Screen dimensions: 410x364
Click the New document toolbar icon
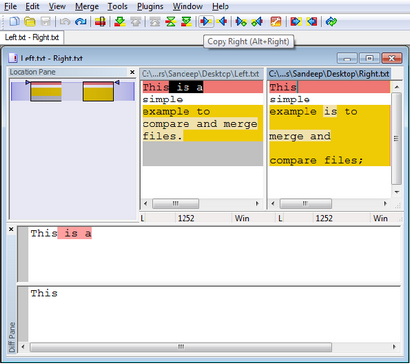point(15,22)
